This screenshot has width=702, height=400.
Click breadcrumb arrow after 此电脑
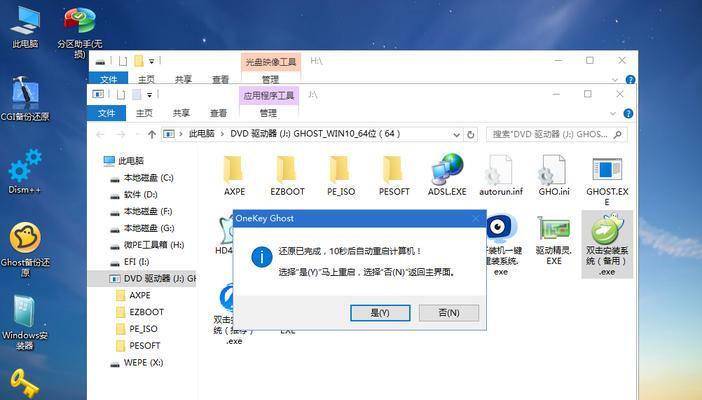[x=223, y=134]
